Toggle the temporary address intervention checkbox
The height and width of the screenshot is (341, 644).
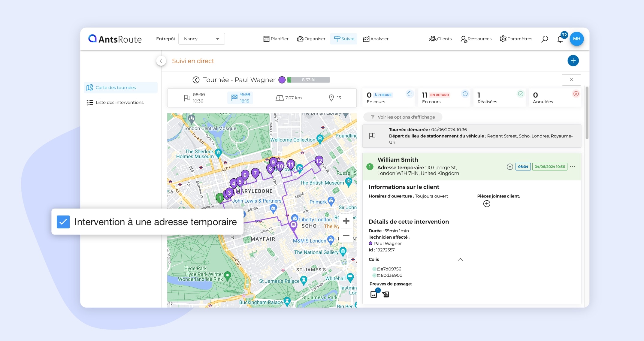pyautogui.click(x=63, y=222)
